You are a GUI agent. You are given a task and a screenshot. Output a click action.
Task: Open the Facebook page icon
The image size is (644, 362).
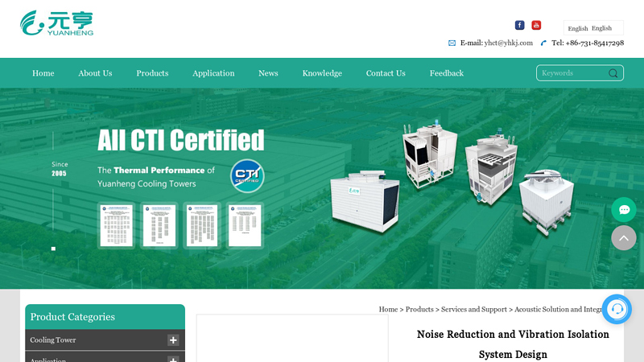click(519, 25)
